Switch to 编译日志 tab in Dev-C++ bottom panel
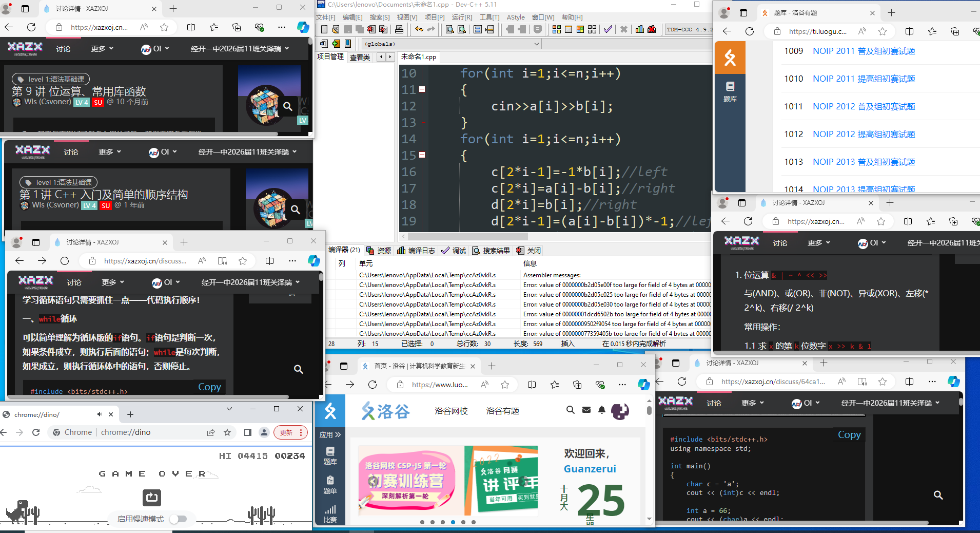980x533 pixels. pyautogui.click(x=416, y=251)
